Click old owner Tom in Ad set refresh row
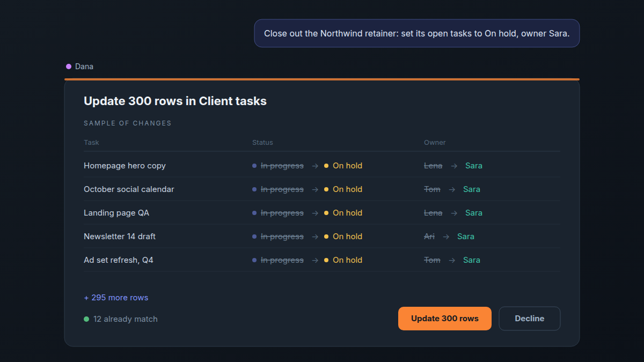 pos(432,260)
